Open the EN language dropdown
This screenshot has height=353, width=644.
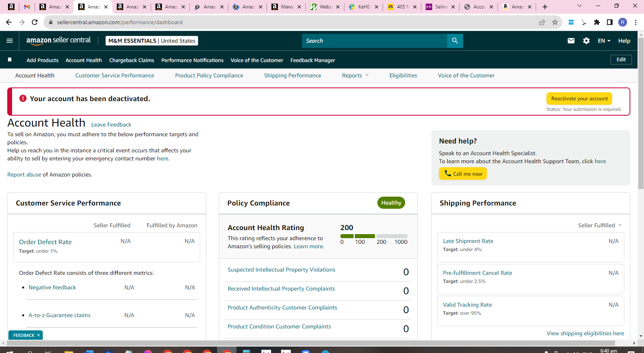604,41
